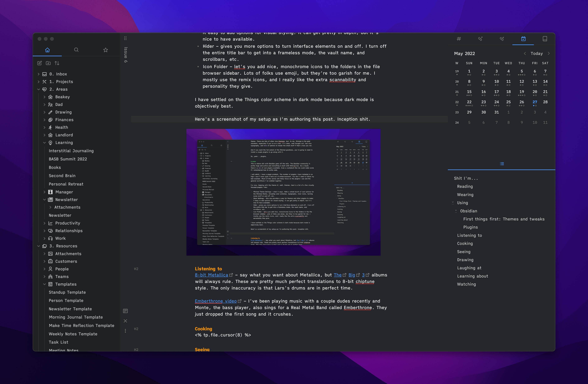Collapse the Using outline heading

453,203
